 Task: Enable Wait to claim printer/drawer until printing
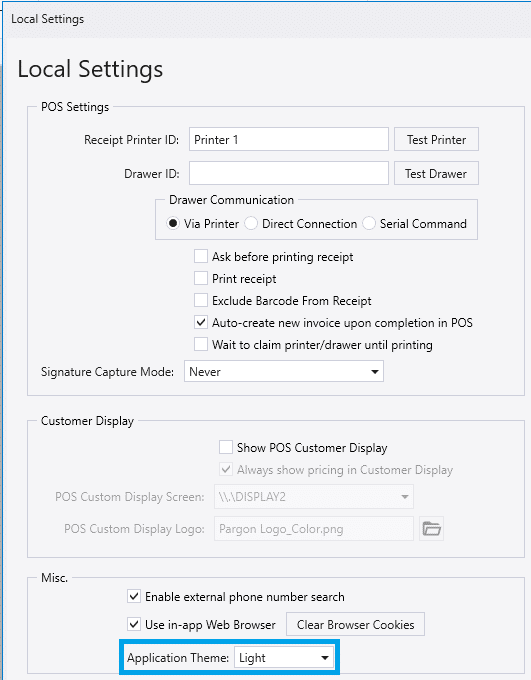[x=200, y=344]
